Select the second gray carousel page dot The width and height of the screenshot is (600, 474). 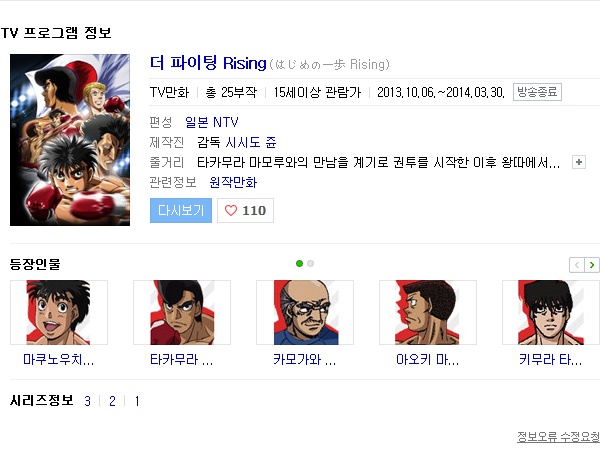pos(310,263)
